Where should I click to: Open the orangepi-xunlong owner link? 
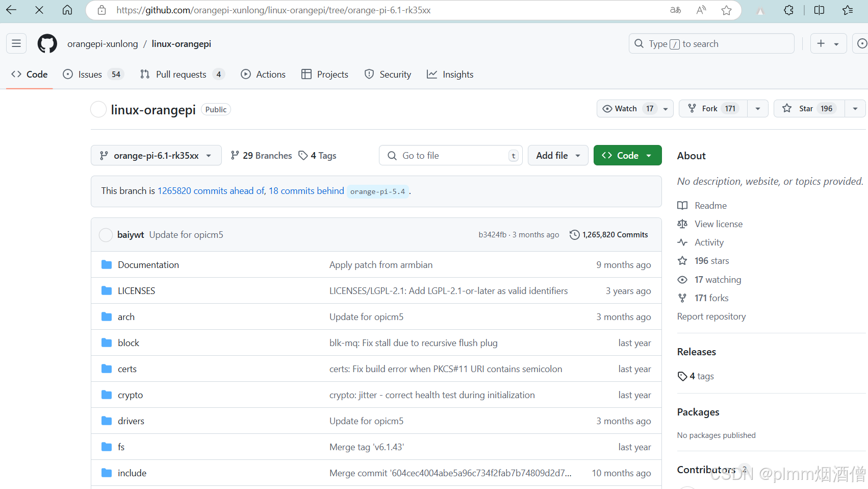click(103, 44)
